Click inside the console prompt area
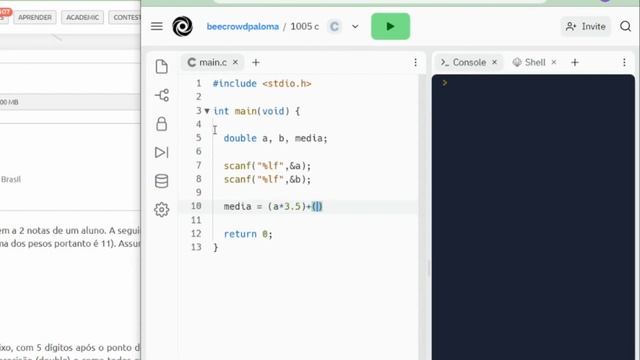 pos(533,216)
